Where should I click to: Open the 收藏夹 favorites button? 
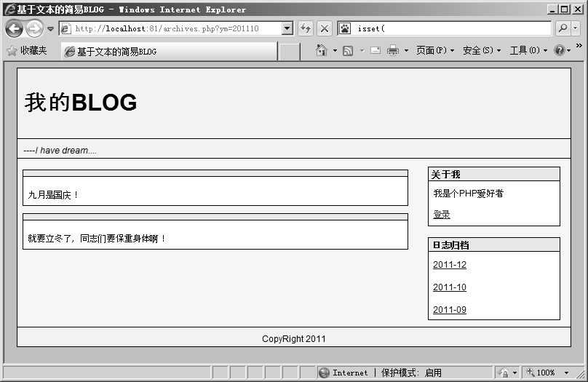(27, 51)
